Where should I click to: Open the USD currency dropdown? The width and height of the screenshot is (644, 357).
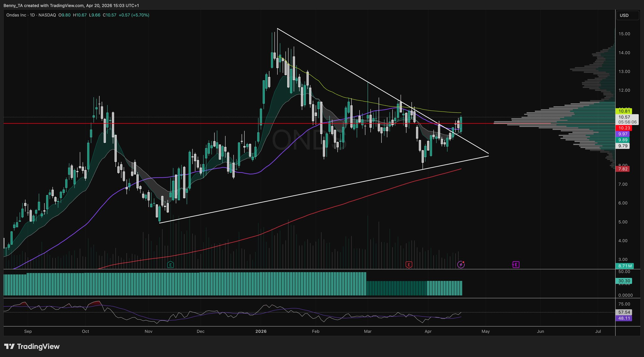pyautogui.click(x=627, y=15)
